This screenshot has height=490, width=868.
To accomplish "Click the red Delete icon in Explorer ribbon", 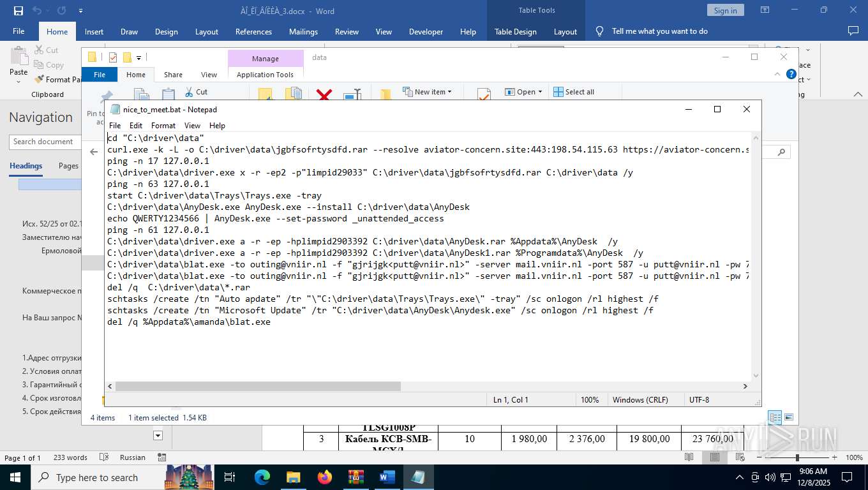I will click(324, 96).
